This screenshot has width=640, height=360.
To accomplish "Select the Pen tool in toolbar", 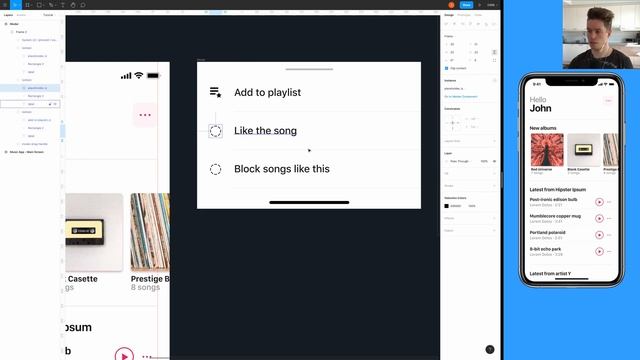I will point(51,5).
